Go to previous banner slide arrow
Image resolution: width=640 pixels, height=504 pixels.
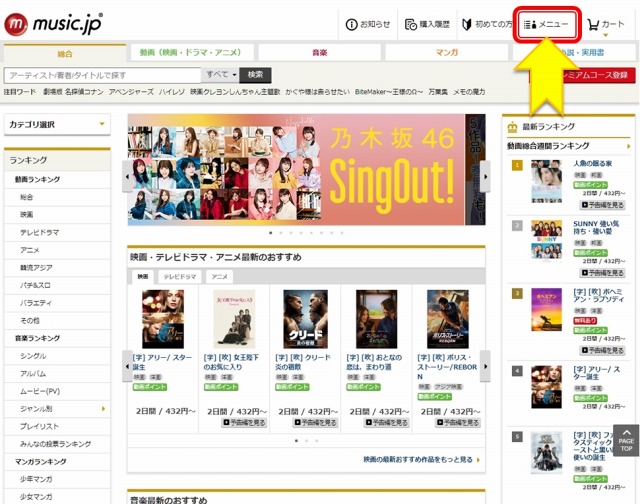127,177
